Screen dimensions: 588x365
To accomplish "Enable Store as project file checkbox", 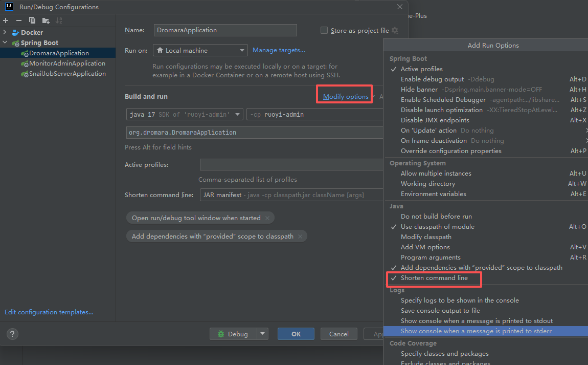I will click(x=324, y=31).
